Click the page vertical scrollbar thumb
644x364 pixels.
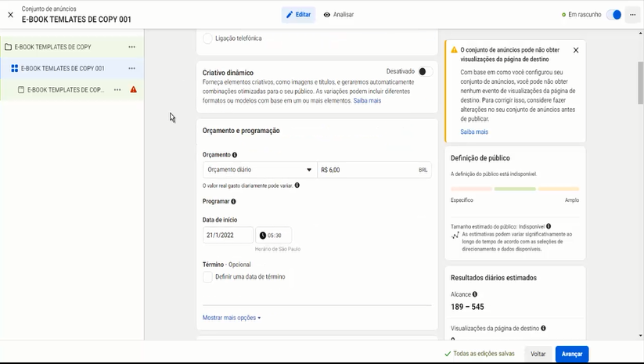pyautogui.click(x=641, y=83)
